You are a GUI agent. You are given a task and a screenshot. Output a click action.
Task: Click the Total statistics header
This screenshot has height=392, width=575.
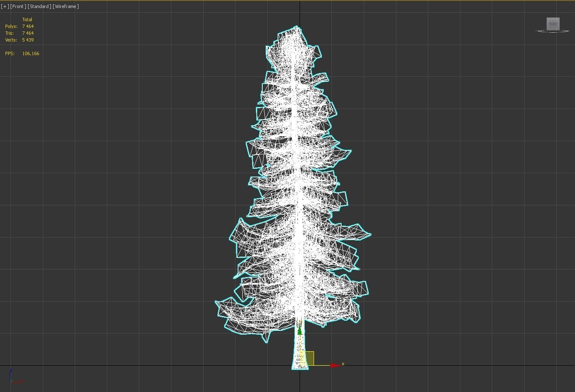pos(27,20)
